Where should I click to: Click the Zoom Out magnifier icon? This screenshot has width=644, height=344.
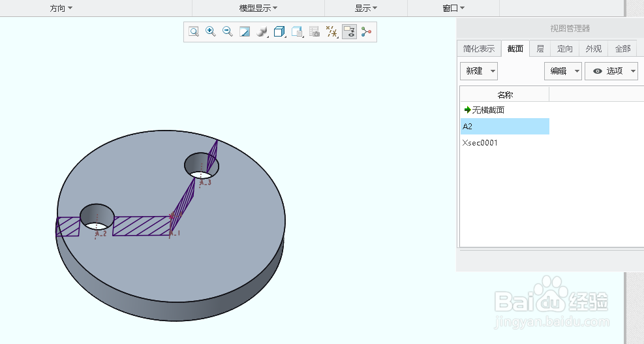click(x=228, y=31)
